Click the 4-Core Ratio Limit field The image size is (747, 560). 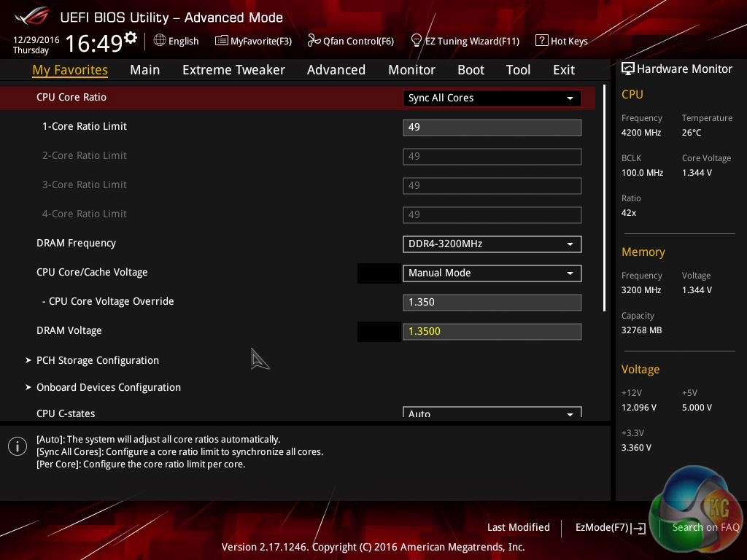492,214
